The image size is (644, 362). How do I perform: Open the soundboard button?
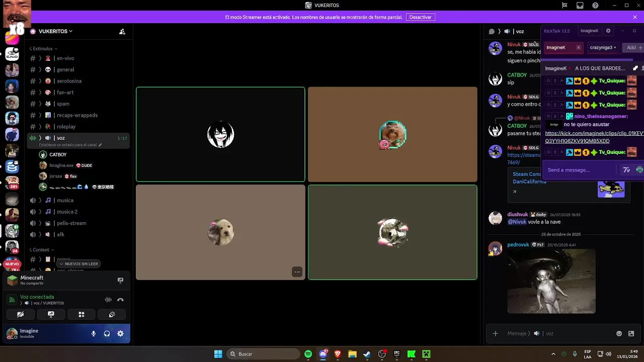(x=112, y=314)
